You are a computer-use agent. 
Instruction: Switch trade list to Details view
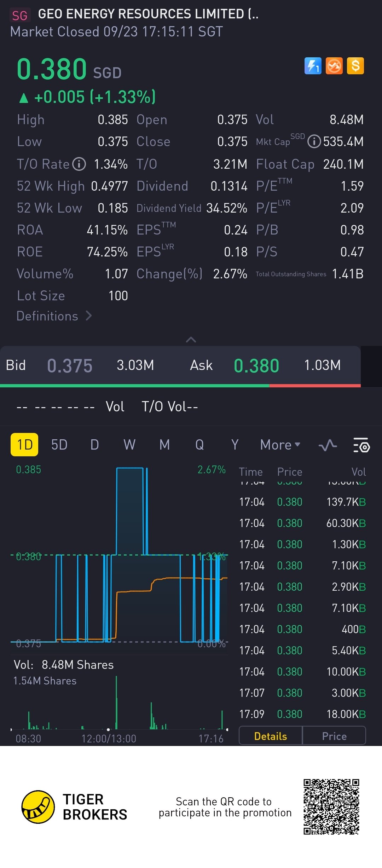pyautogui.click(x=271, y=736)
